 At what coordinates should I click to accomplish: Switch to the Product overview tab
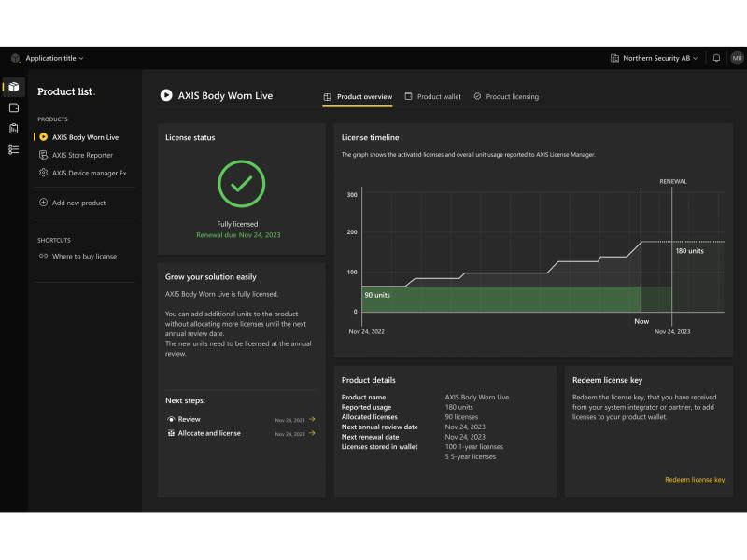(358, 97)
